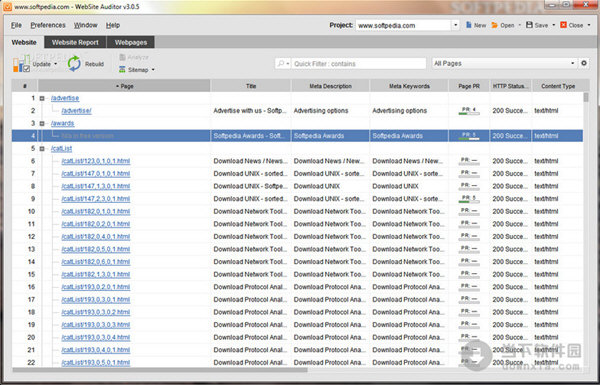Open the Sitemap dropdown arrow
The width and height of the screenshot is (600, 385).
tap(153, 70)
